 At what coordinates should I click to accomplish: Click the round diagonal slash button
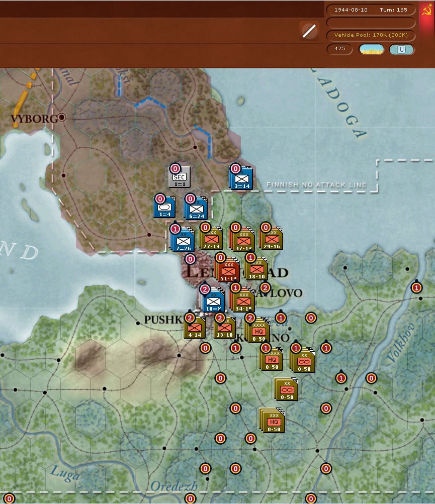309,31
